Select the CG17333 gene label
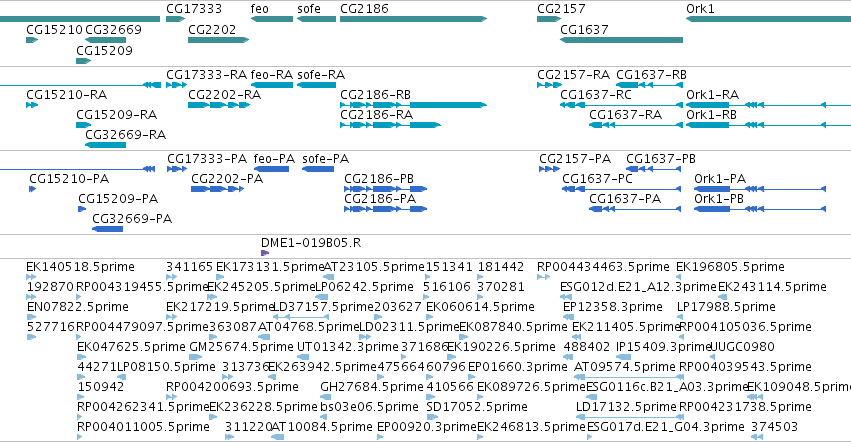Screen dimensions: 851x442 (194, 9)
